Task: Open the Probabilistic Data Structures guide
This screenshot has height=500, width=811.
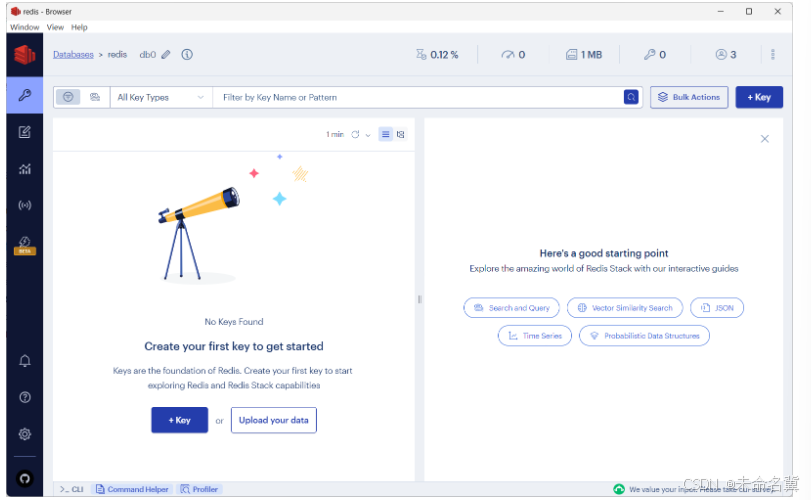Action: (644, 336)
